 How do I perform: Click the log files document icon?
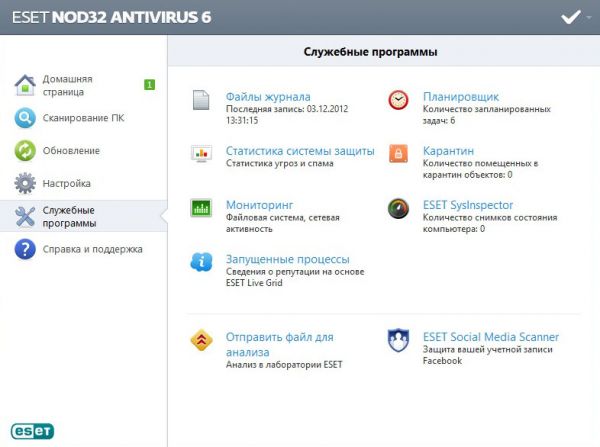pyautogui.click(x=201, y=100)
